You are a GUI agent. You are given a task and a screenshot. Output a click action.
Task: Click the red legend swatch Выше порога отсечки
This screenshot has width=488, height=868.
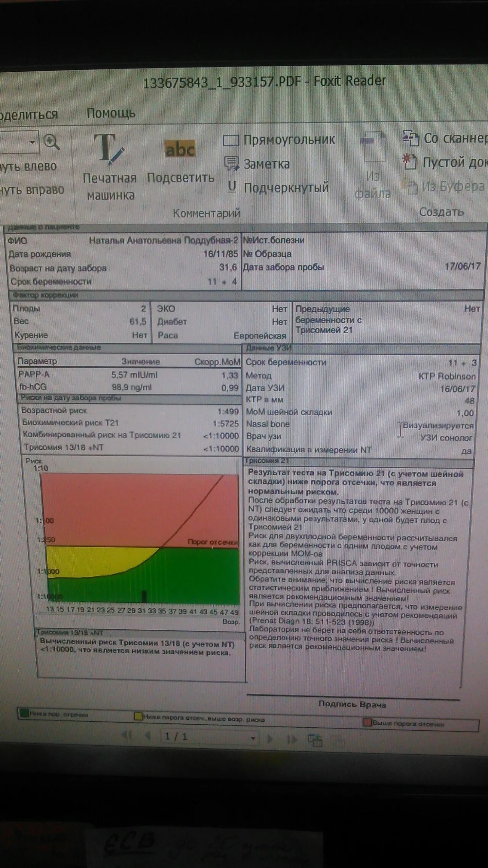[367, 722]
